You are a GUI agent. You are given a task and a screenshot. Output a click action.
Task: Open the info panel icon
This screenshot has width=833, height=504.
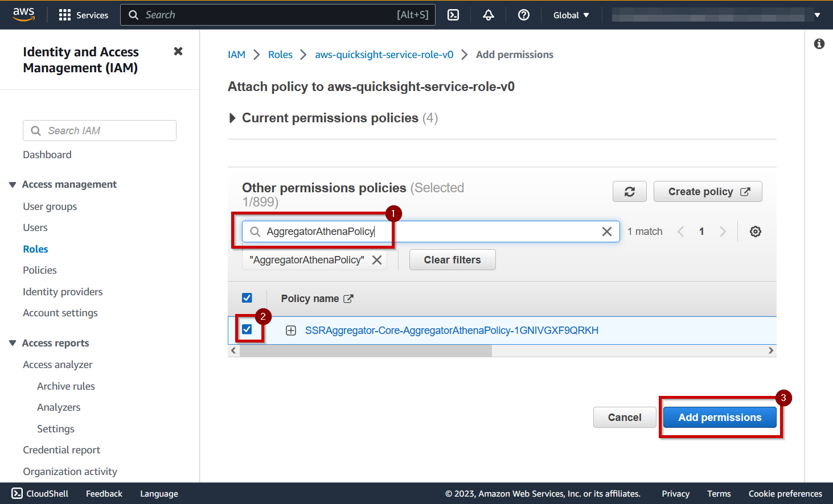(819, 44)
